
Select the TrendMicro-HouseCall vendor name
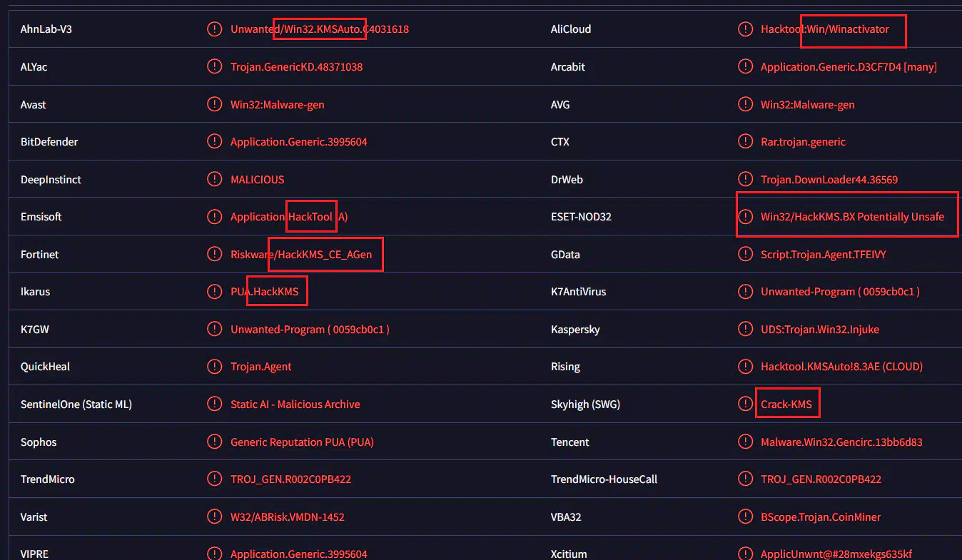[604, 479]
